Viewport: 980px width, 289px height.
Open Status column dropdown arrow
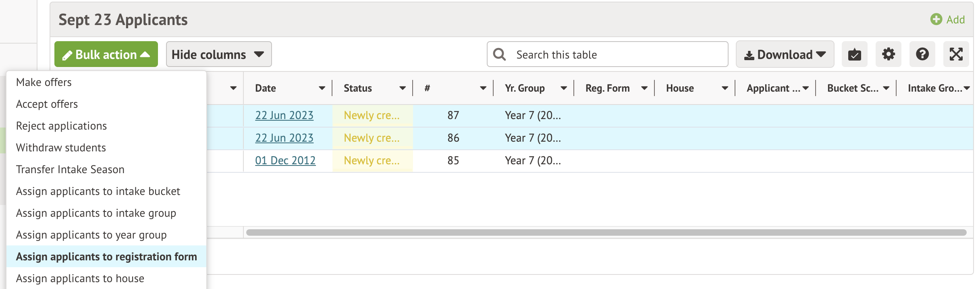(x=402, y=88)
